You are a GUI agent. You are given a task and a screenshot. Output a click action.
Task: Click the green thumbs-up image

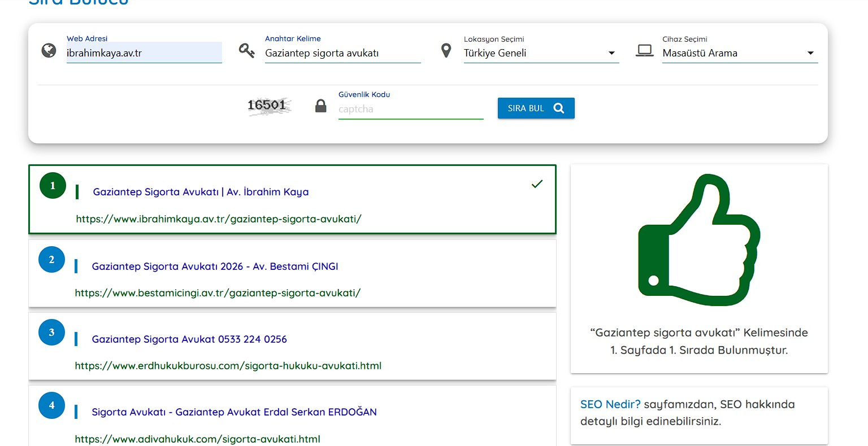pyautogui.click(x=699, y=239)
